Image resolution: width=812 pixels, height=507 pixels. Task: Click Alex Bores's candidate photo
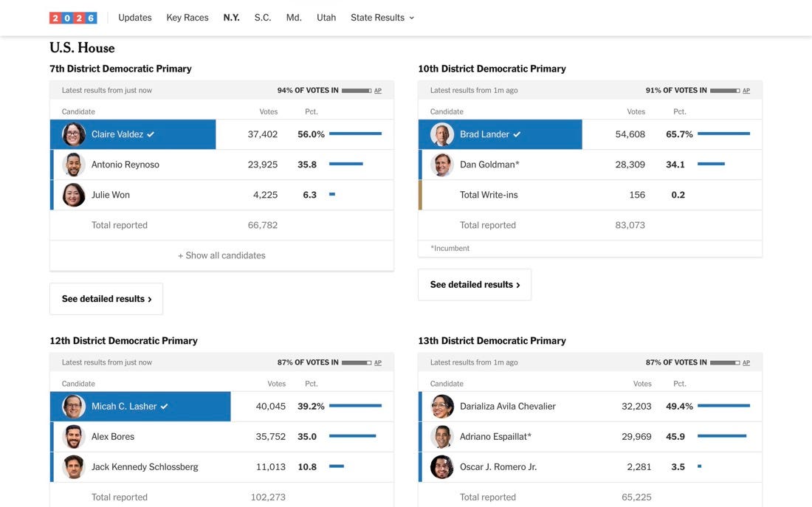coord(74,437)
